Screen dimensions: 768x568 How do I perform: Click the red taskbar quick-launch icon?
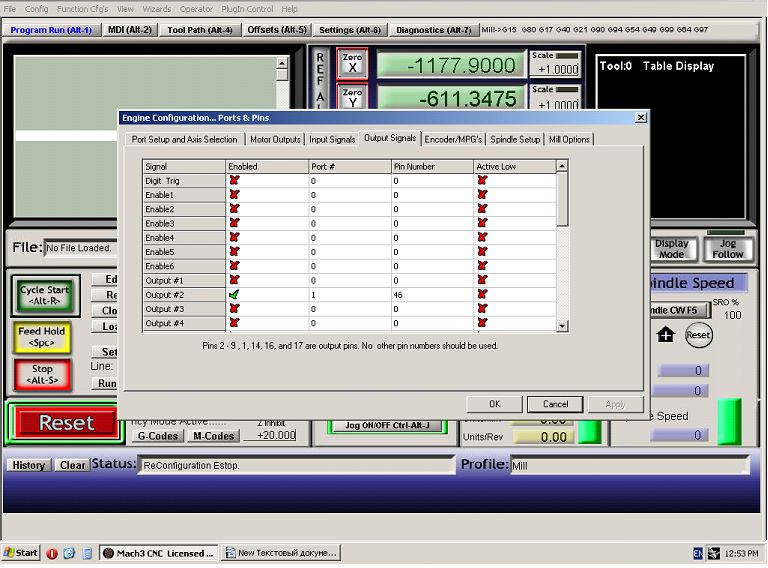tap(52, 553)
